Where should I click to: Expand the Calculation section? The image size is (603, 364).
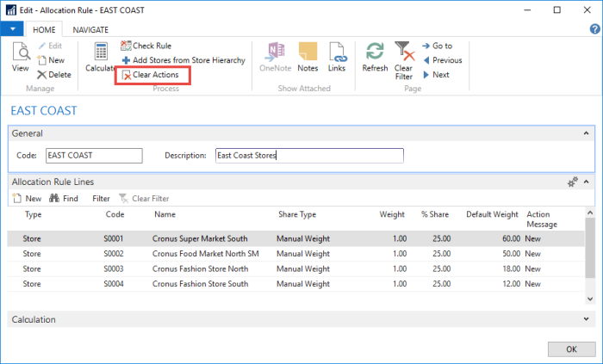click(x=587, y=319)
